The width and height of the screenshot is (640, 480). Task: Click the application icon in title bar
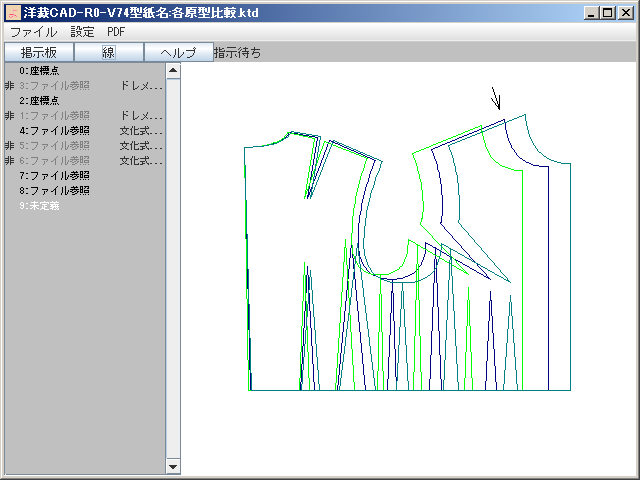click(13, 13)
